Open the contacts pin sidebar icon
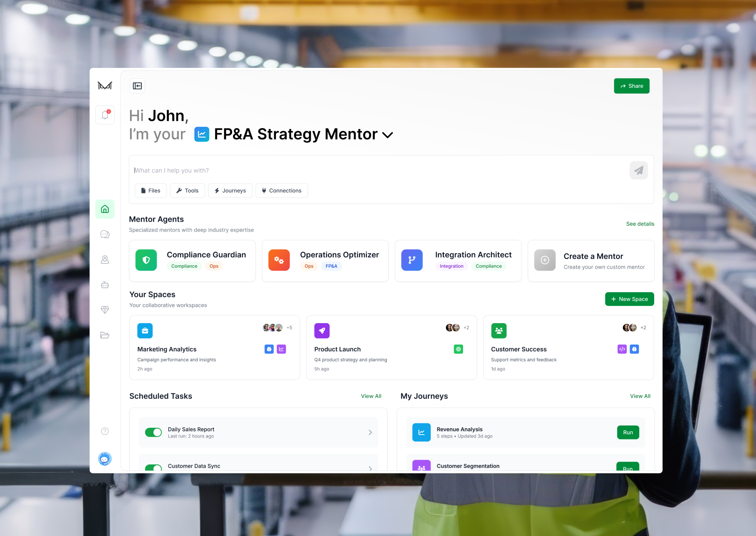756x536 pixels. click(105, 260)
